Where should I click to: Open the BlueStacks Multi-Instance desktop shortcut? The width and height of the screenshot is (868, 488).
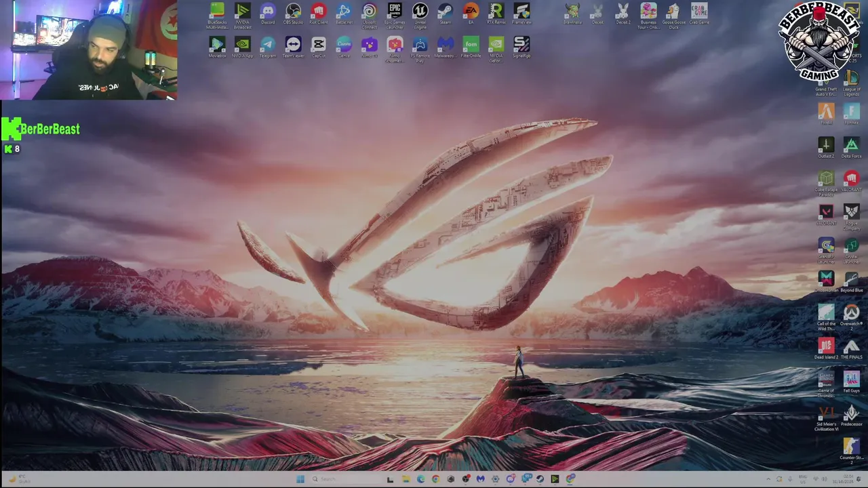point(217,16)
